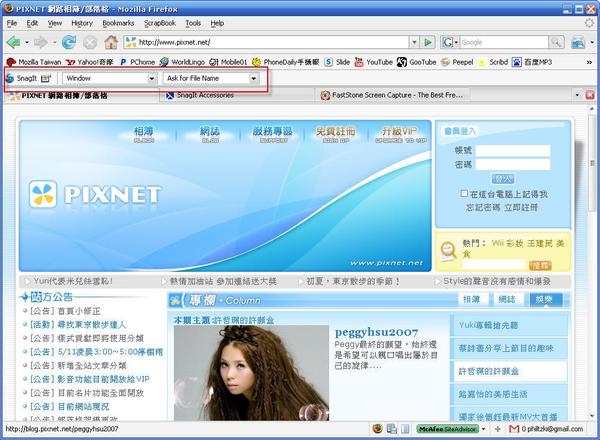Open the Scribd bookmark
The image size is (600, 440).
(493, 62)
